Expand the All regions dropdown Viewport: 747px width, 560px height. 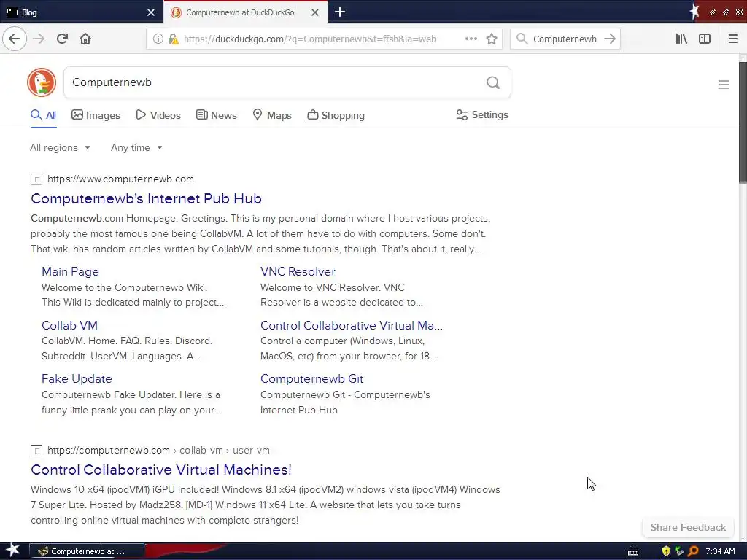60,147
